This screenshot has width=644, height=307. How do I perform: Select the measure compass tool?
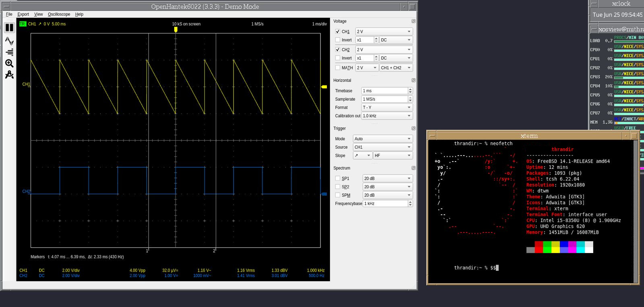pyautogui.click(x=9, y=75)
